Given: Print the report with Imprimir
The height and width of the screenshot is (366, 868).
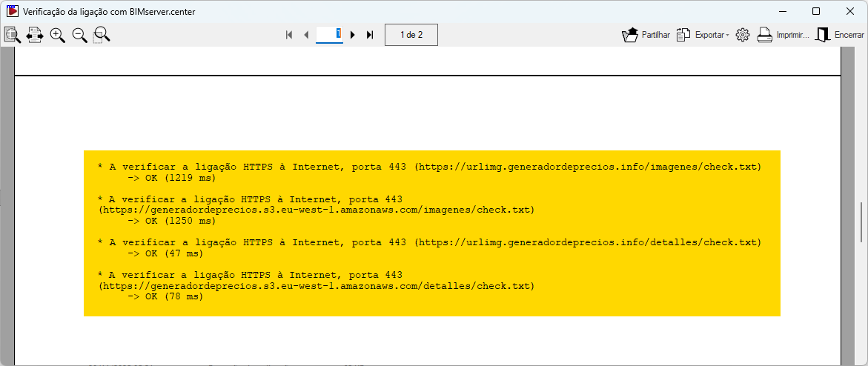Looking at the screenshot, I should pos(783,35).
